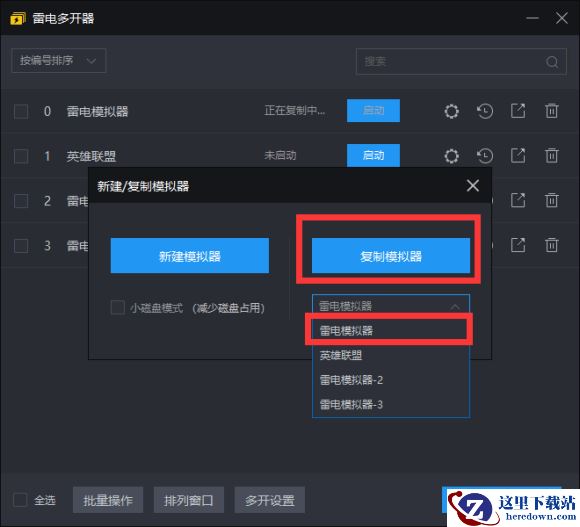580x527 pixels.
Task: Open the 按编号排序 sort dropdown
Action: pos(59,60)
